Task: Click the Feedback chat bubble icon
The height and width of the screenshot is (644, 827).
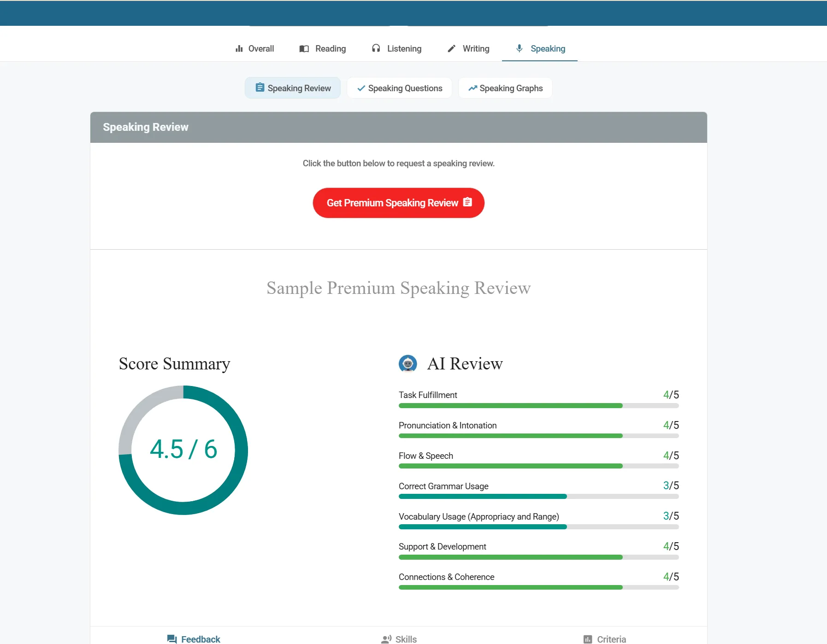Action: [x=172, y=639]
